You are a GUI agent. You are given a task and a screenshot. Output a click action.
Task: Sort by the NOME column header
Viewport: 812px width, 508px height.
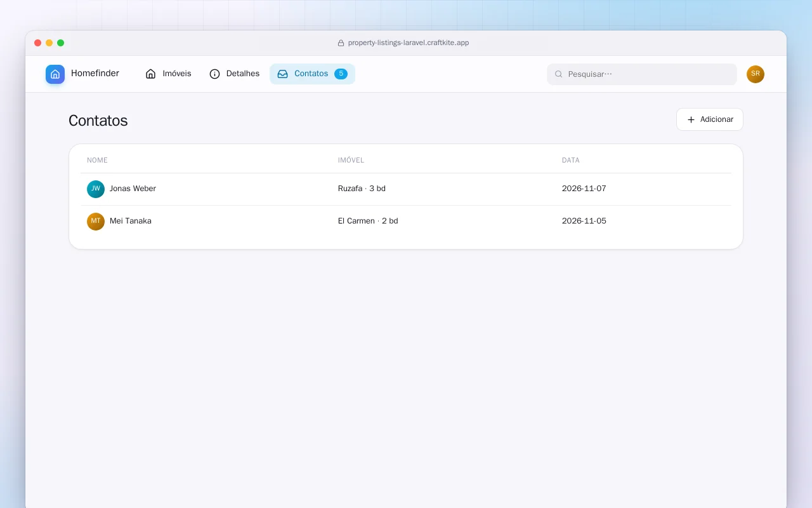97,161
